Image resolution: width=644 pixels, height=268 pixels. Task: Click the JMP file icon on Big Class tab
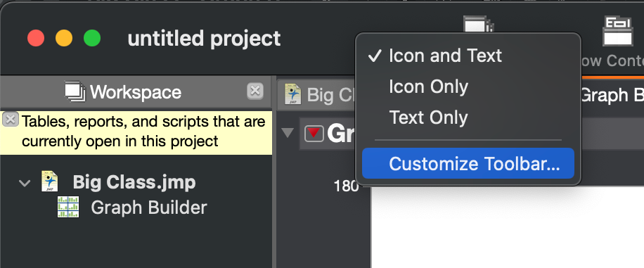[293, 94]
